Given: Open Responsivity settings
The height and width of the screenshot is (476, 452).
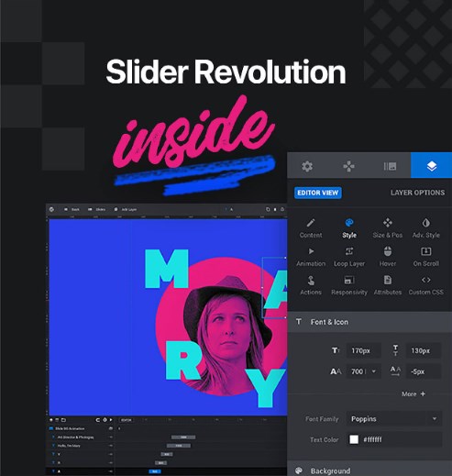Looking at the screenshot, I should 349,285.
